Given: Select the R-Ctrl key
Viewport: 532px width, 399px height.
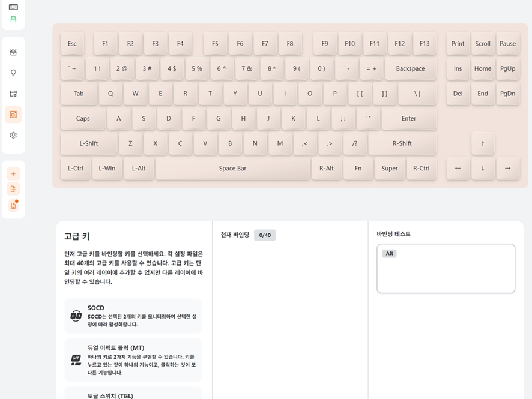Looking at the screenshot, I should click(421, 168).
